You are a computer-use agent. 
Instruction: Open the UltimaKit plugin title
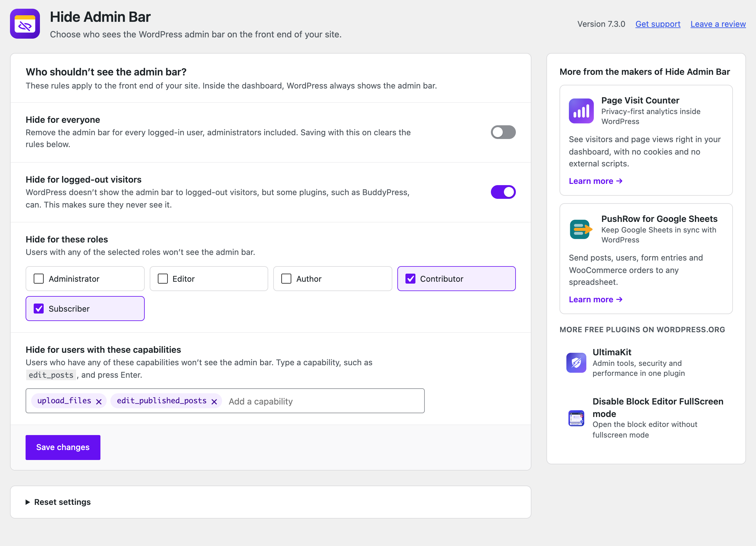click(612, 352)
